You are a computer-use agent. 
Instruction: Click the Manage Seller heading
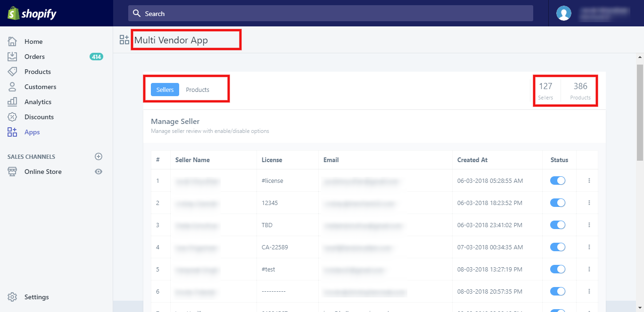[x=175, y=121]
